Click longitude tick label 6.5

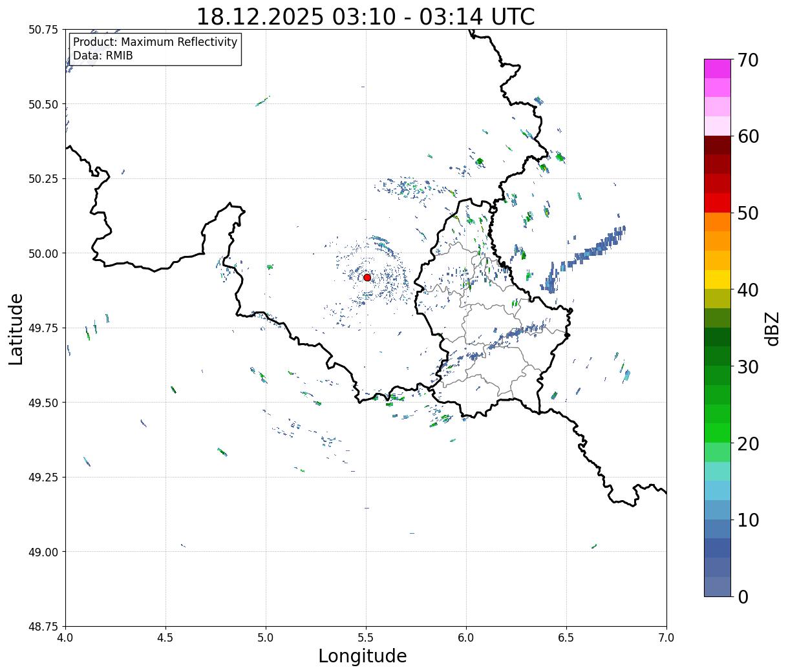566,637
